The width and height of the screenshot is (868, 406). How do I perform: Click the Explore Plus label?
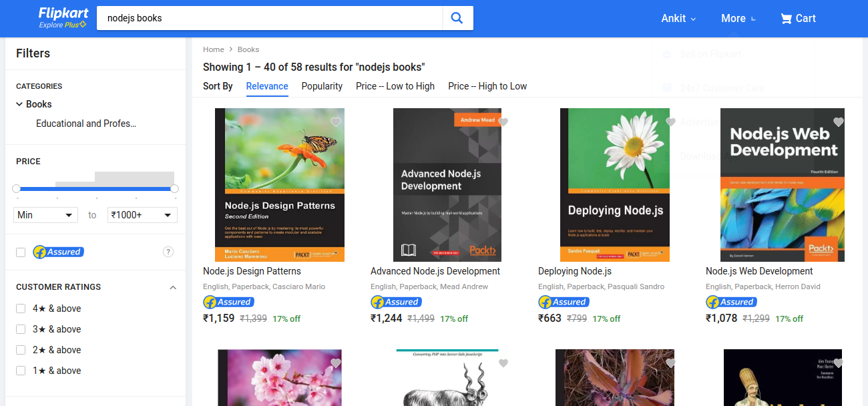pyautogui.click(x=63, y=25)
